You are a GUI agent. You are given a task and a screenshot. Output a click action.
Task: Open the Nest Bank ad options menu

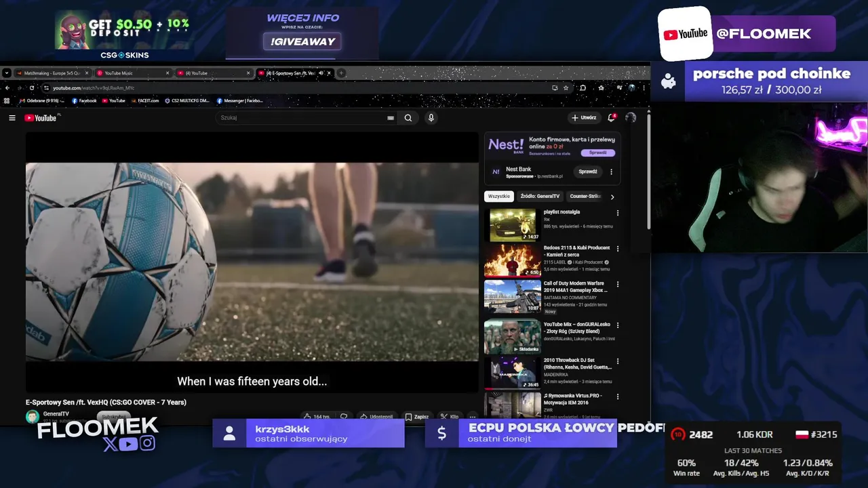click(x=611, y=172)
